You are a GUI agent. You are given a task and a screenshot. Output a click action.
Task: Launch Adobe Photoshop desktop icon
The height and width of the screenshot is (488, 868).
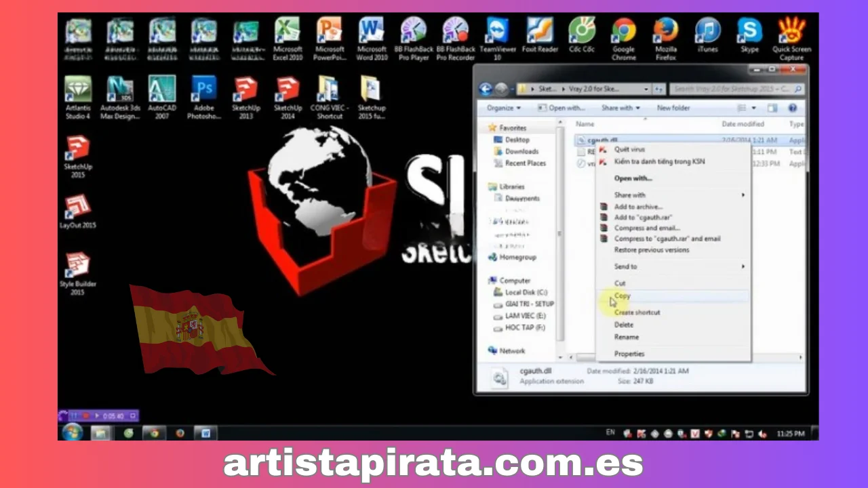(x=204, y=98)
